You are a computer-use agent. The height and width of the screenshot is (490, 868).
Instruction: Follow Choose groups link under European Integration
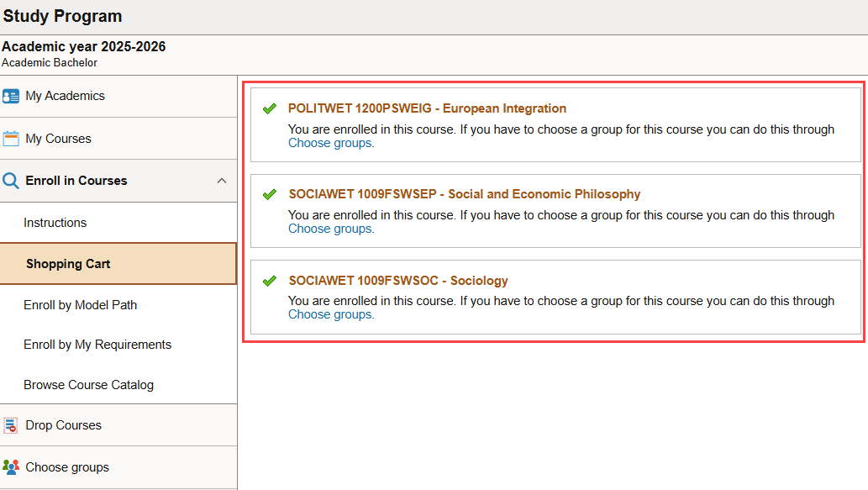330,143
